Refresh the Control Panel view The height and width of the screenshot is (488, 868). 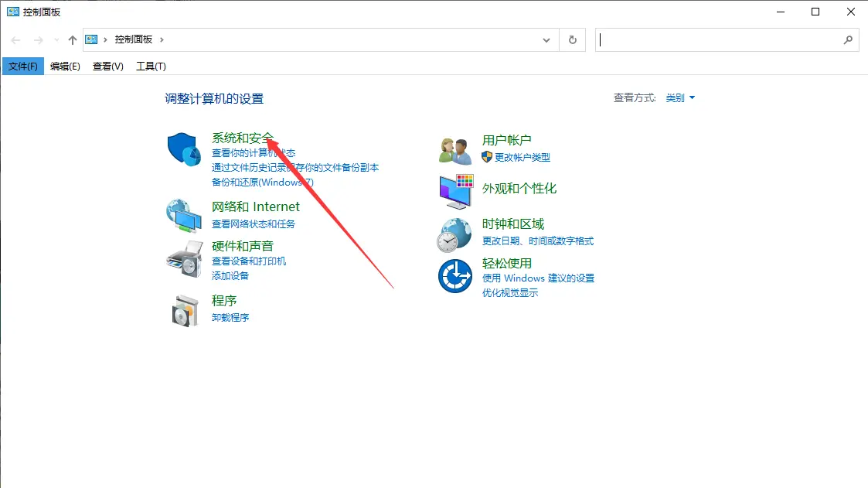point(573,40)
